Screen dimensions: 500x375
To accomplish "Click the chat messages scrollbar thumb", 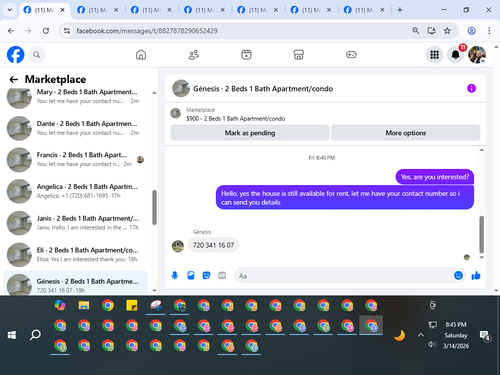I will tap(481, 234).
